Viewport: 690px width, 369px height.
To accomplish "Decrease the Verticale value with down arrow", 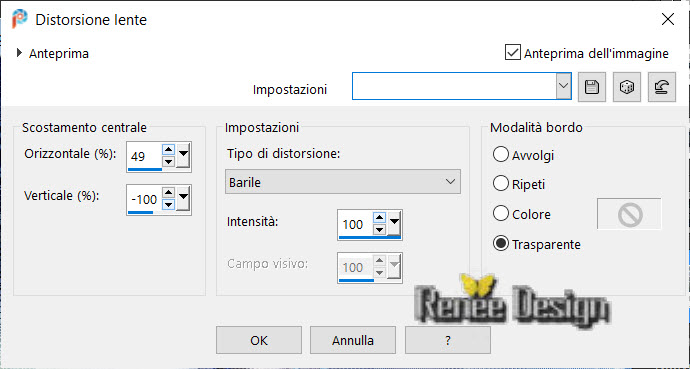I will point(169,205).
